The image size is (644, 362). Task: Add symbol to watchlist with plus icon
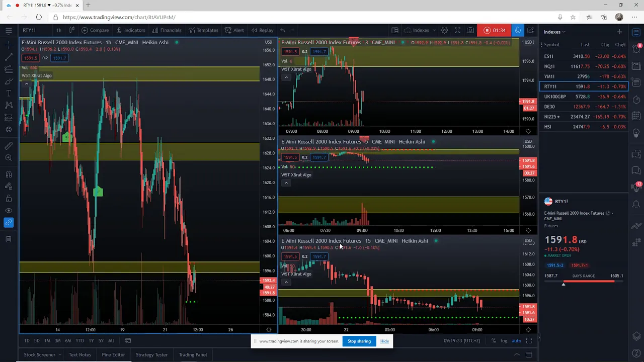pos(619,32)
